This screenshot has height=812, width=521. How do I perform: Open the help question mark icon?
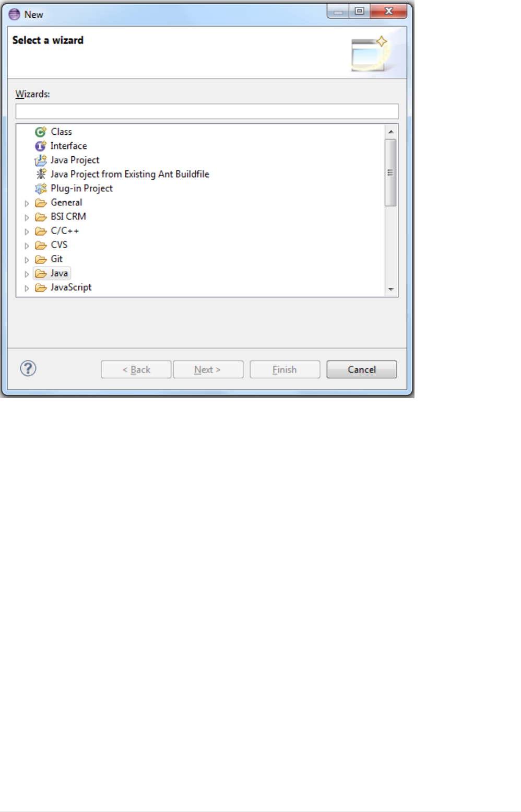[28, 368]
